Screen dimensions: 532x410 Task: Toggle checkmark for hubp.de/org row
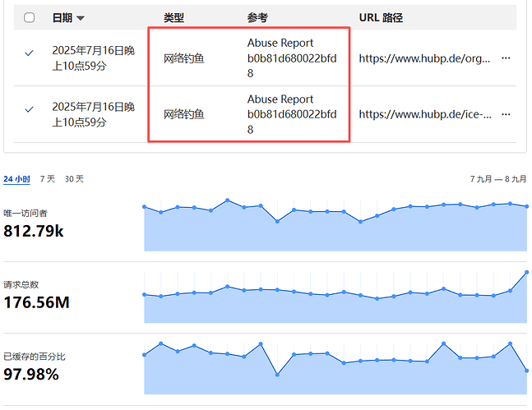pyautogui.click(x=29, y=53)
